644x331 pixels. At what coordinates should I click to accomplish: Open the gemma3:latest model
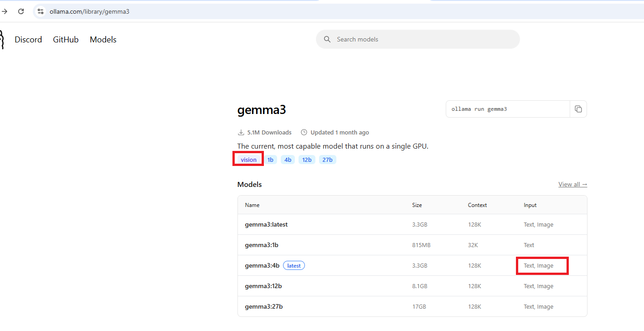click(x=266, y=224)
